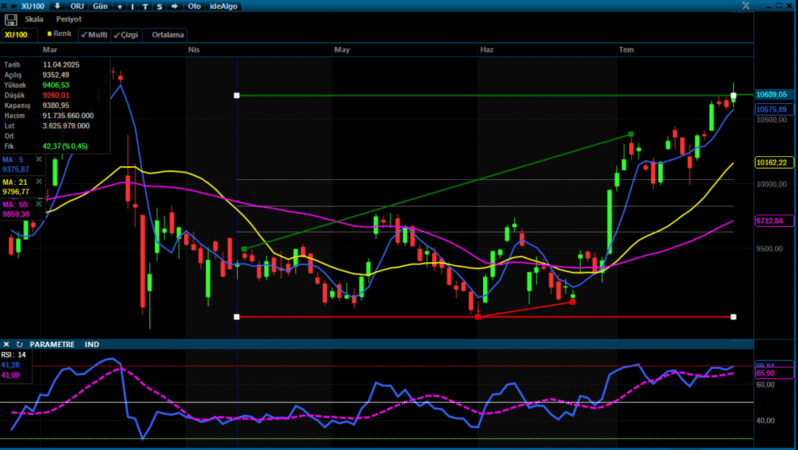Viewport: 798px width, 450px height.
Task: Select the upper end handle of red trendline
Action: click(573, 302)
